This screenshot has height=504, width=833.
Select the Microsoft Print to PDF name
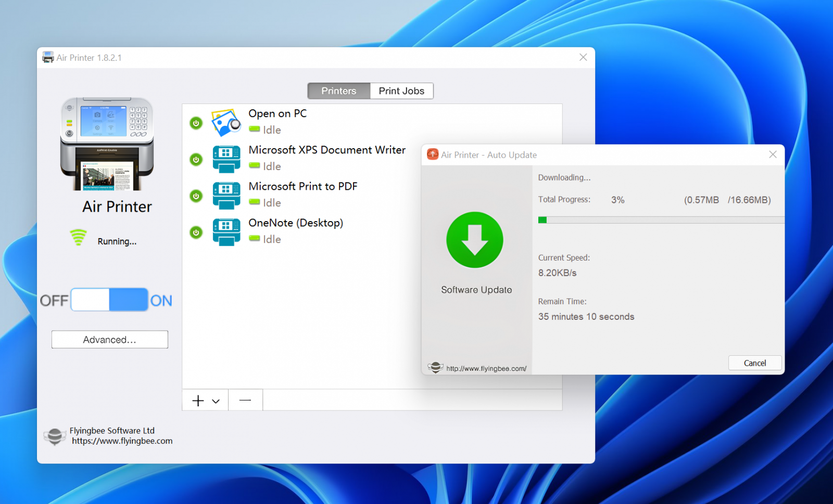(x=303, y=186)
